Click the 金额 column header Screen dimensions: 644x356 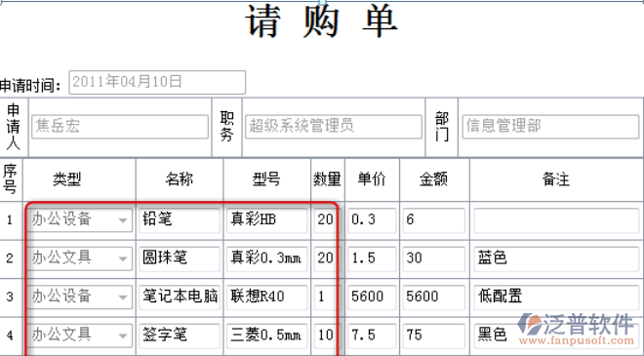point(433,179)
